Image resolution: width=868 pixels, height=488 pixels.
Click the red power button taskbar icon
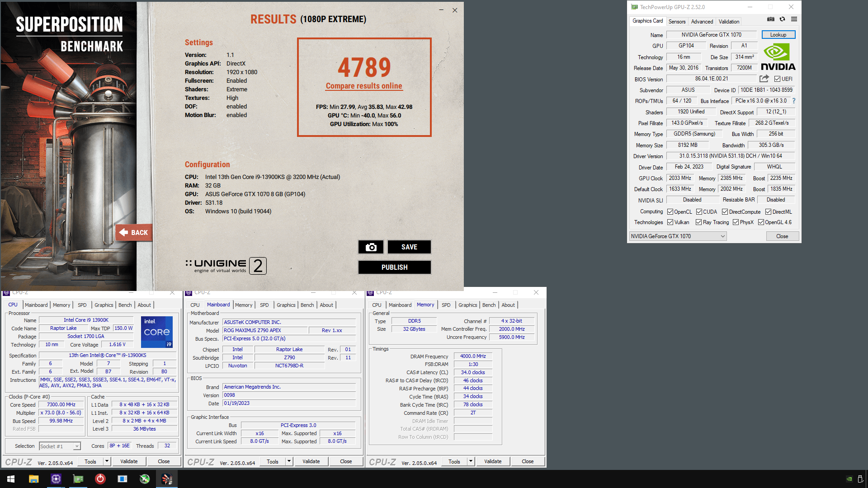coord(100,479)
